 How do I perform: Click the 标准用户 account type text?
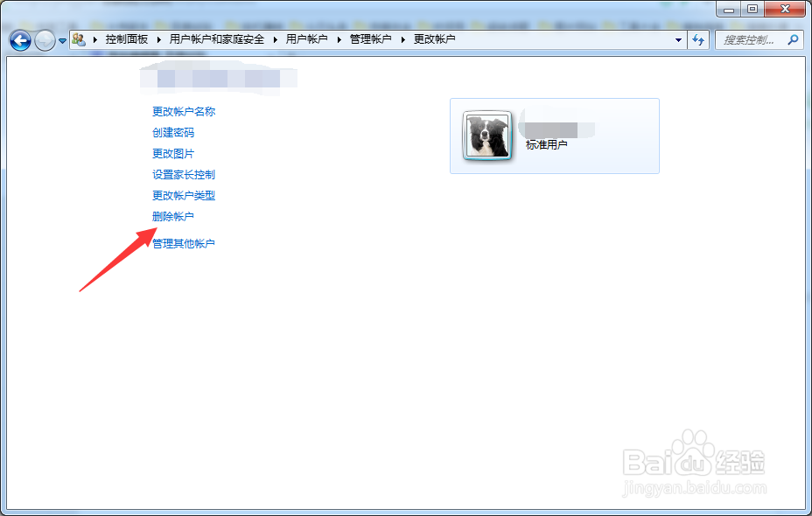tap(546, 145)
